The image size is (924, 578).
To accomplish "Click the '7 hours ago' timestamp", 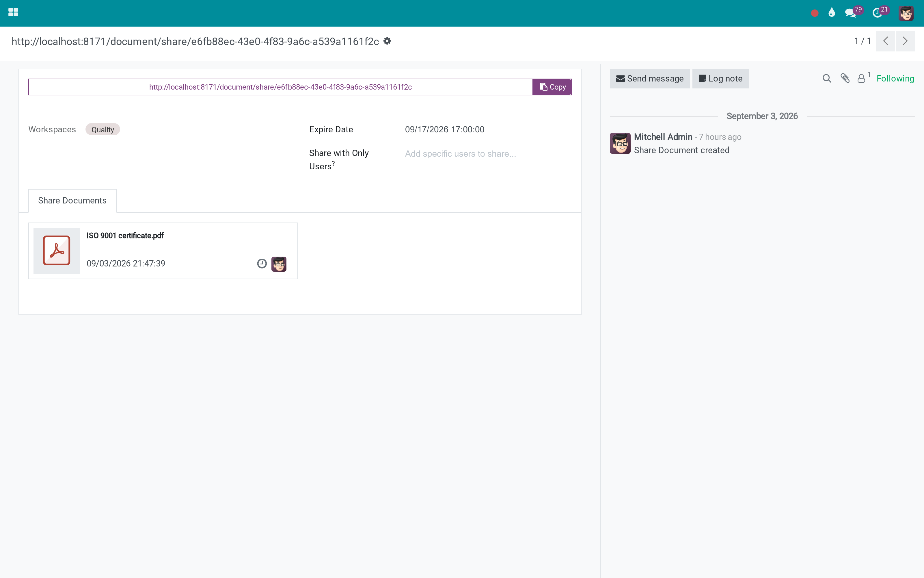I will [x=720, y=137].
